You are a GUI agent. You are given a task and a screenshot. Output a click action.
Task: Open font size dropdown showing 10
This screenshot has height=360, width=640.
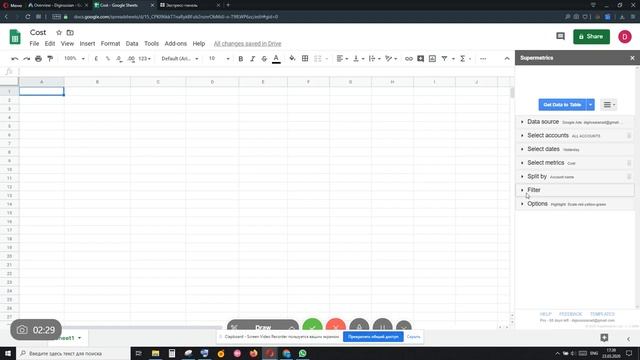[219, 59]
